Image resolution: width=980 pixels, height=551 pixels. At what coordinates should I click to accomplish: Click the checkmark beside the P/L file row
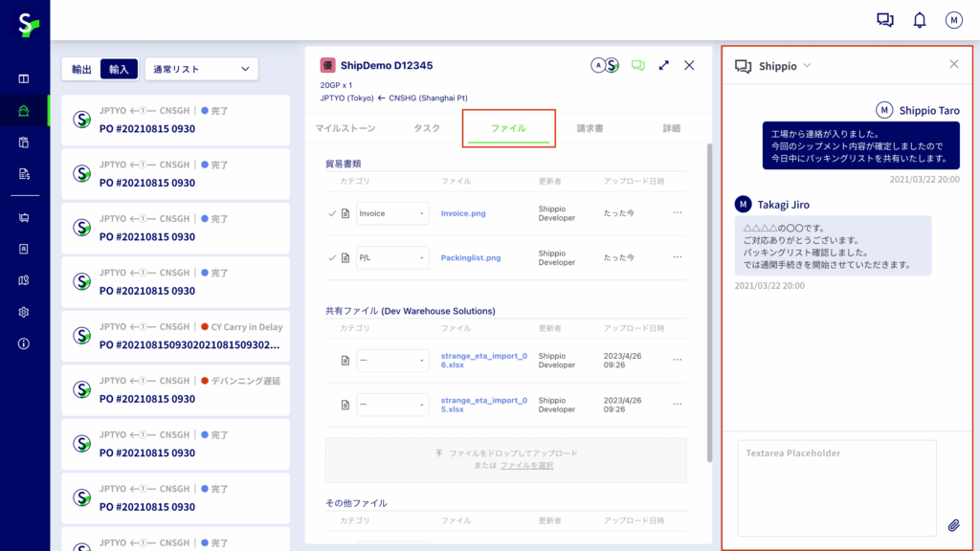click(332, 257)
